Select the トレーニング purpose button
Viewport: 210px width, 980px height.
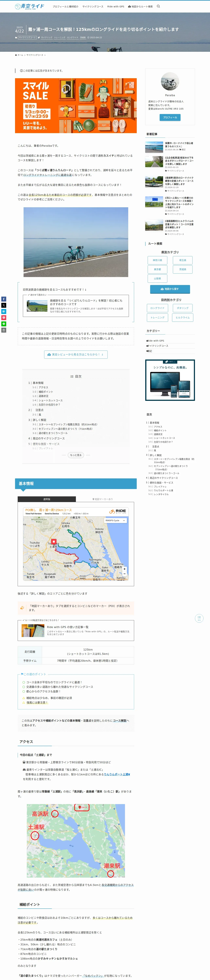157,318
